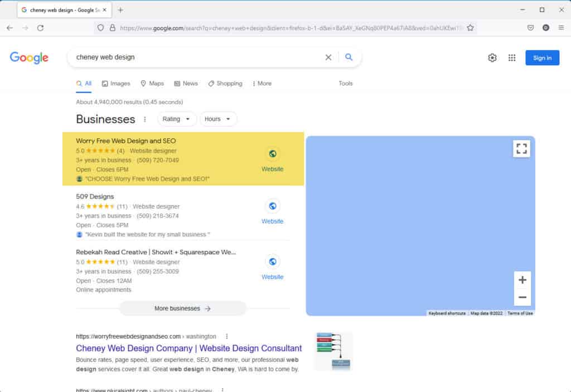Screen dimensions: 571x392
Task: Open the tracking protection shield icon
Action: coord(100,28)
